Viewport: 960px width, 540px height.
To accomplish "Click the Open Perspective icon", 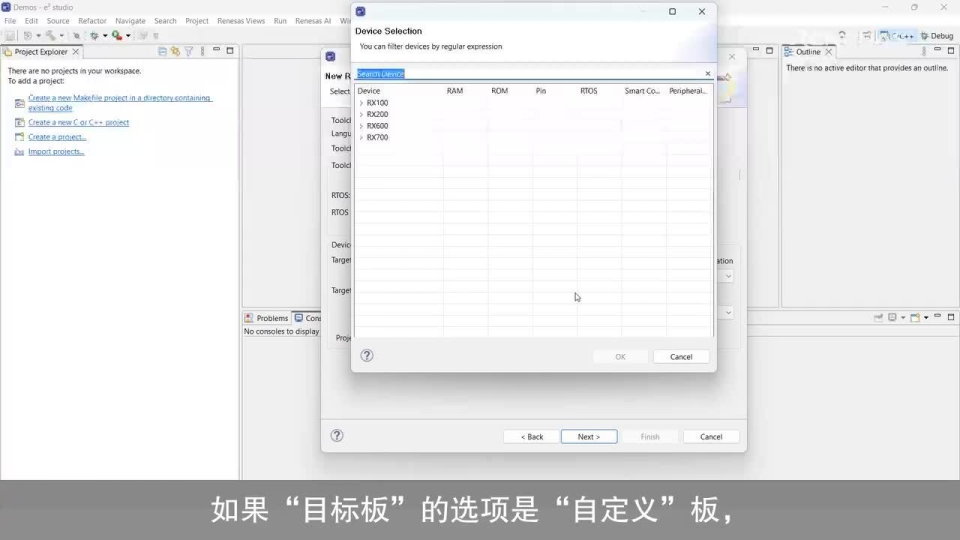I will tap(866, 36).
